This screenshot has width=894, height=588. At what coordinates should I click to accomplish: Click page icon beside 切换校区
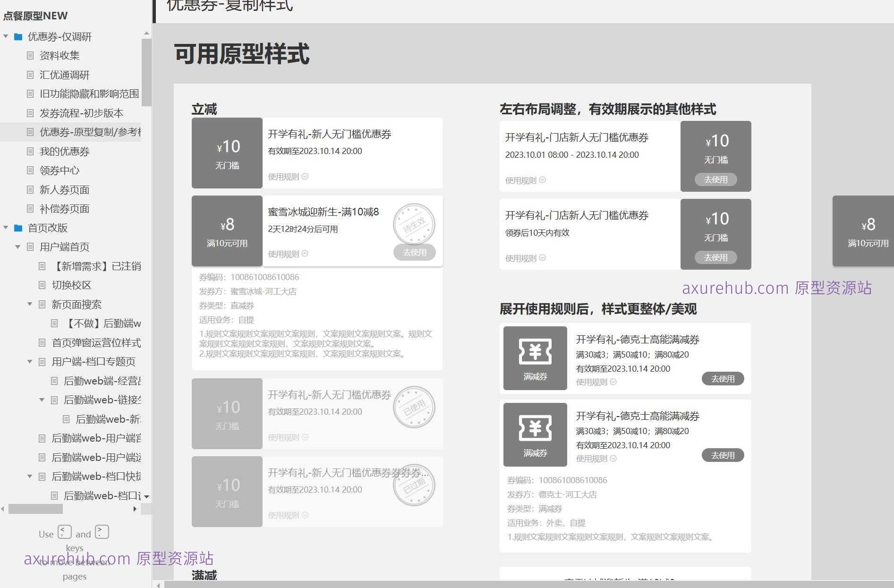pyautogui.click(x=42, y=285)
